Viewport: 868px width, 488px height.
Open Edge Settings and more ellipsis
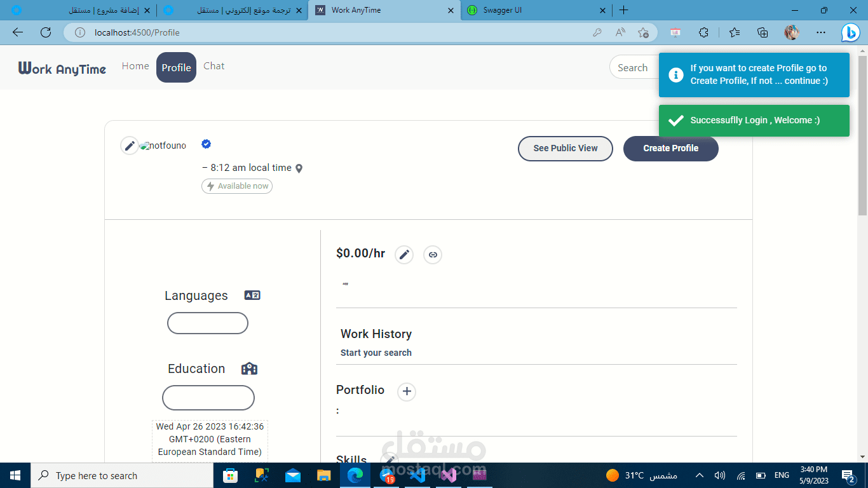pyautogui.click(x=821, y=32)
